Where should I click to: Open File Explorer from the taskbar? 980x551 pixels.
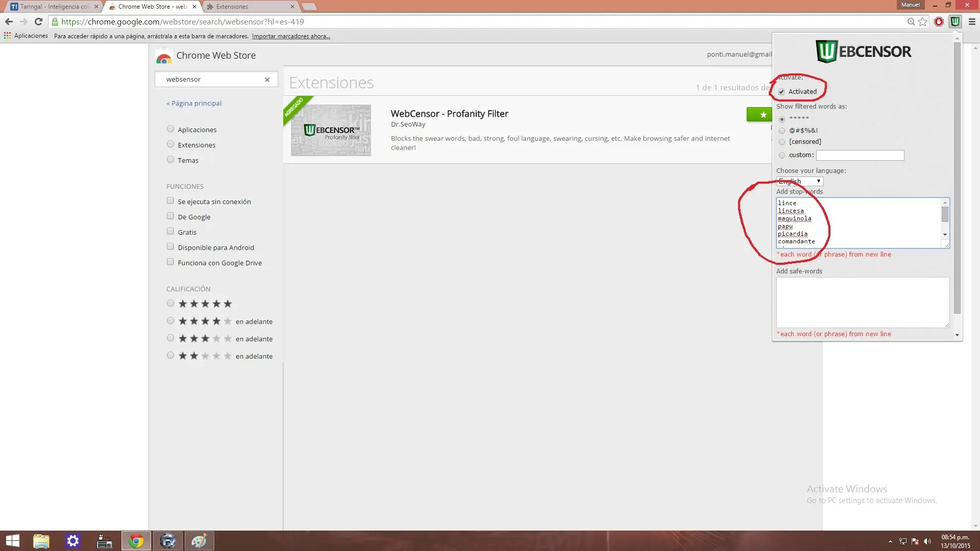tap(41, 541)
